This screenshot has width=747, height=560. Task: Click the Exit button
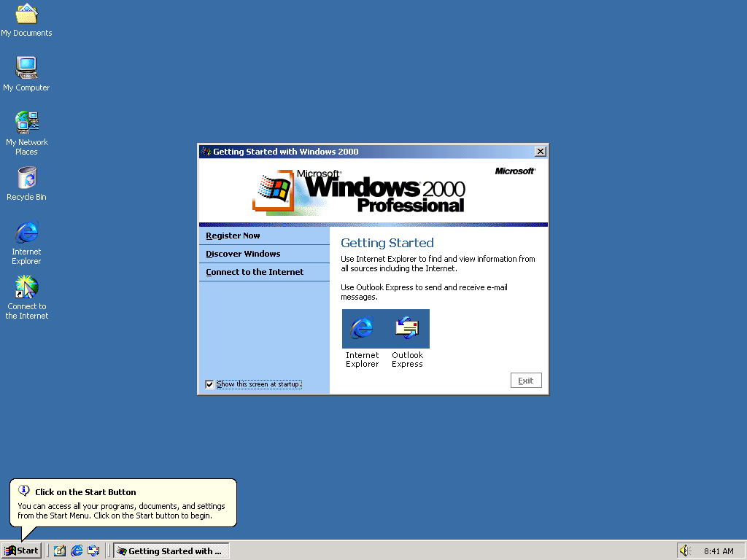(x=526, y=381)
